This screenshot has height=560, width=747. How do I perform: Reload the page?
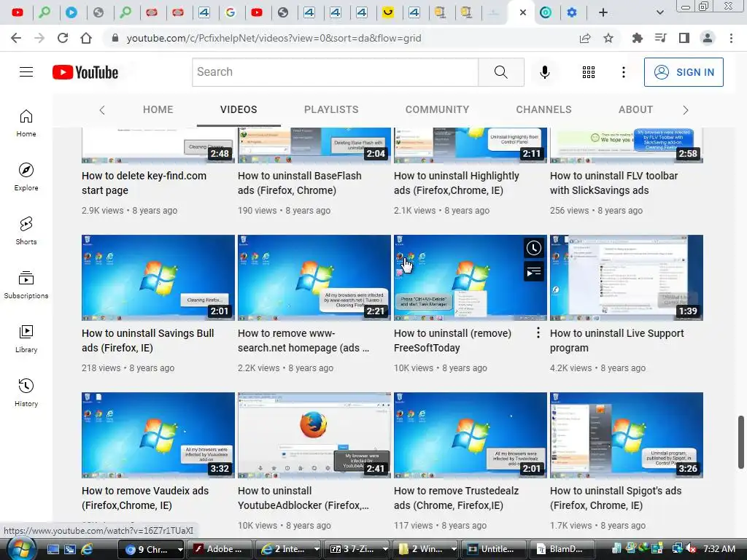pyautogui.click(x=63, y=38)
